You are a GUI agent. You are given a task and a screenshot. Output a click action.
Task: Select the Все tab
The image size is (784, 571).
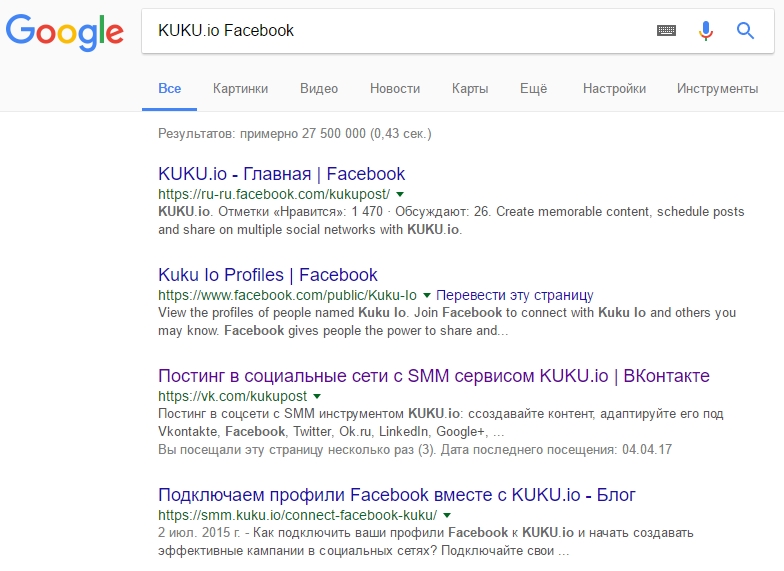coord(170,89)
